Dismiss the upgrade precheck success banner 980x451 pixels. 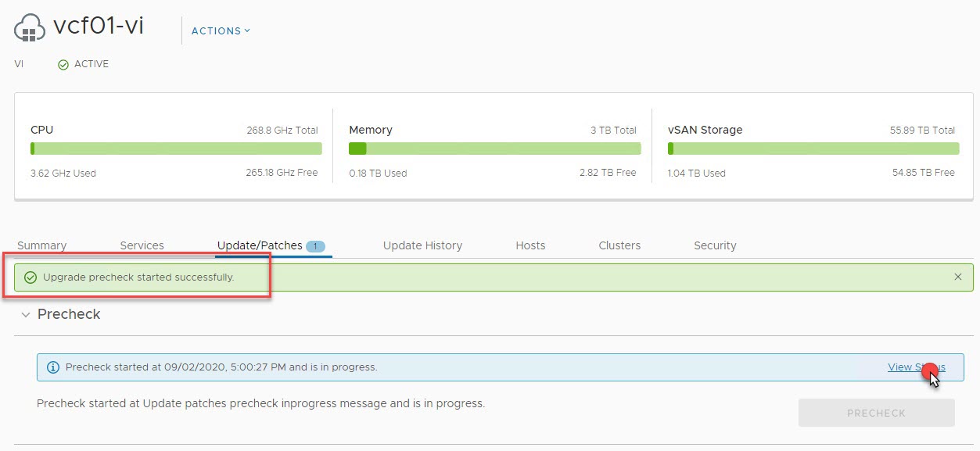(x=958, y=277)
